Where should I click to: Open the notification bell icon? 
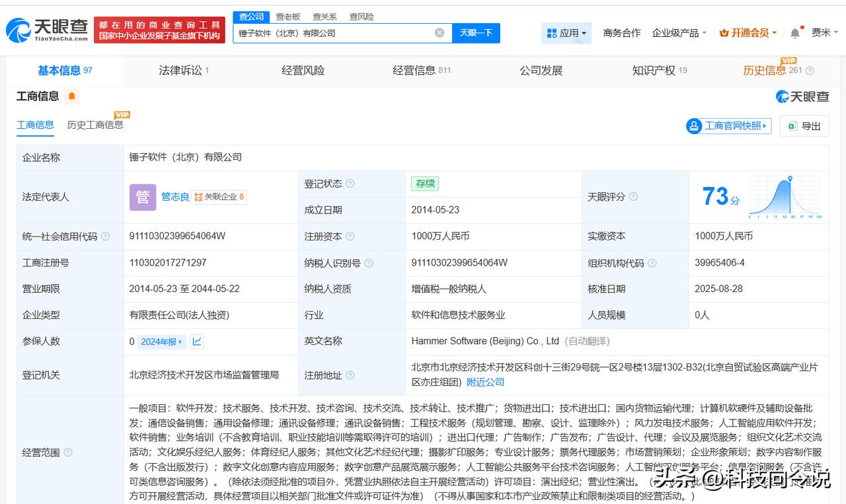[x=795, y=33]
